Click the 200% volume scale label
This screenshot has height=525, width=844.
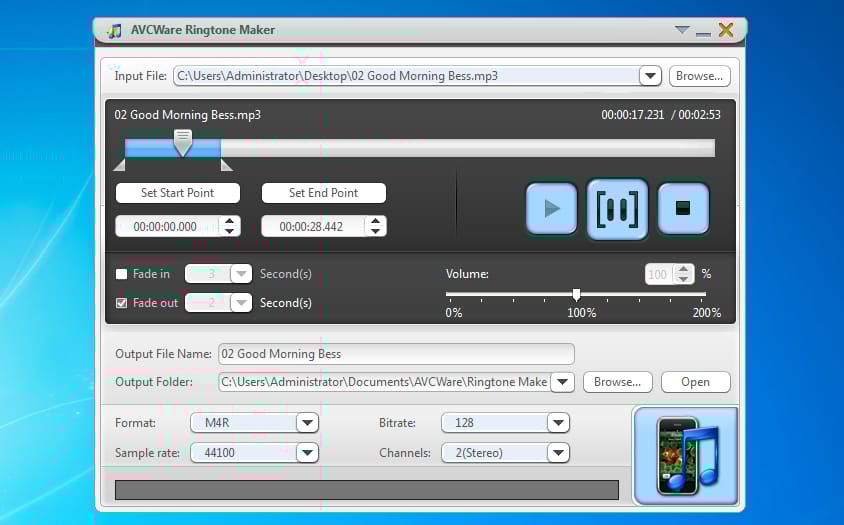click(x=707, y=313)
